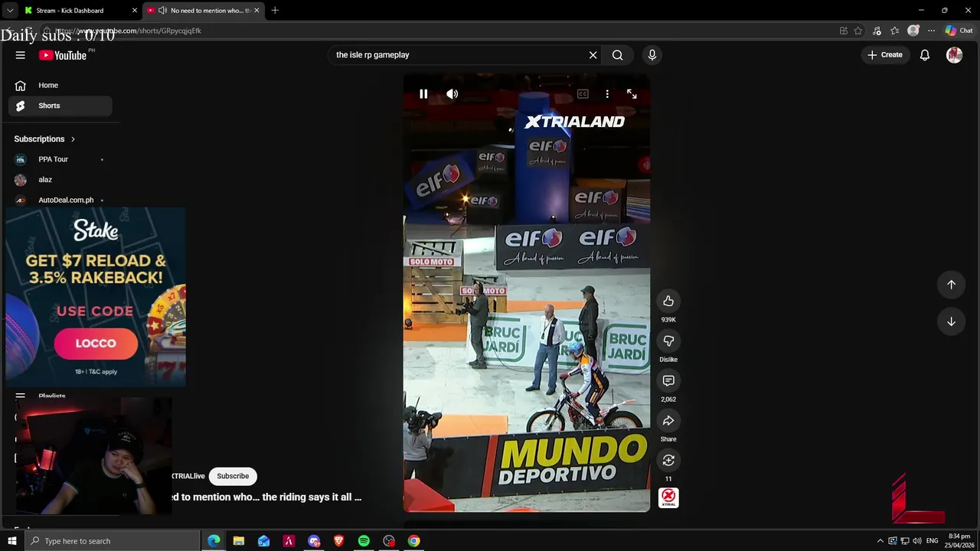Open the Short's three-dot more menu
980x551 pixels.
tap(607, 94)
